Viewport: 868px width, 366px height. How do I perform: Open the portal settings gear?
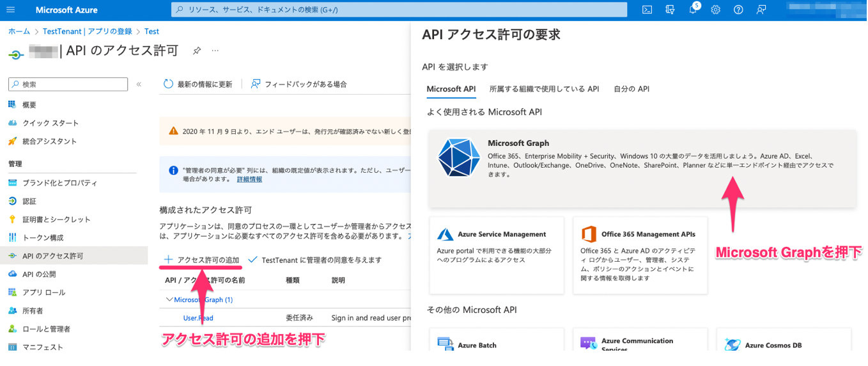point(716,10)
